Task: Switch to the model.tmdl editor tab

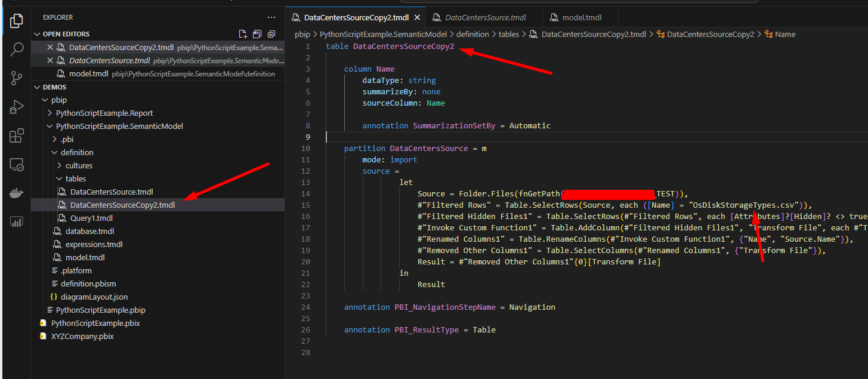Action: tap(580, 18)
